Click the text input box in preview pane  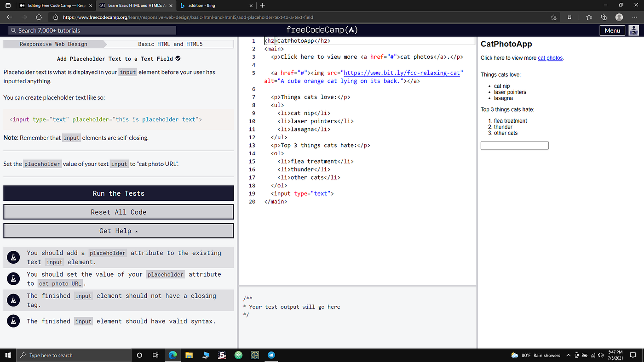[x=515, y=146]
